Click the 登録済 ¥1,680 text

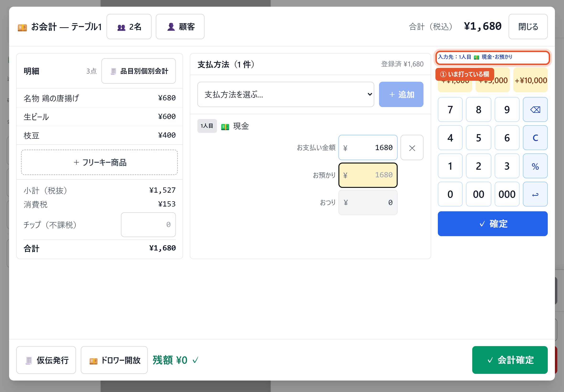[x=402, y=64]
